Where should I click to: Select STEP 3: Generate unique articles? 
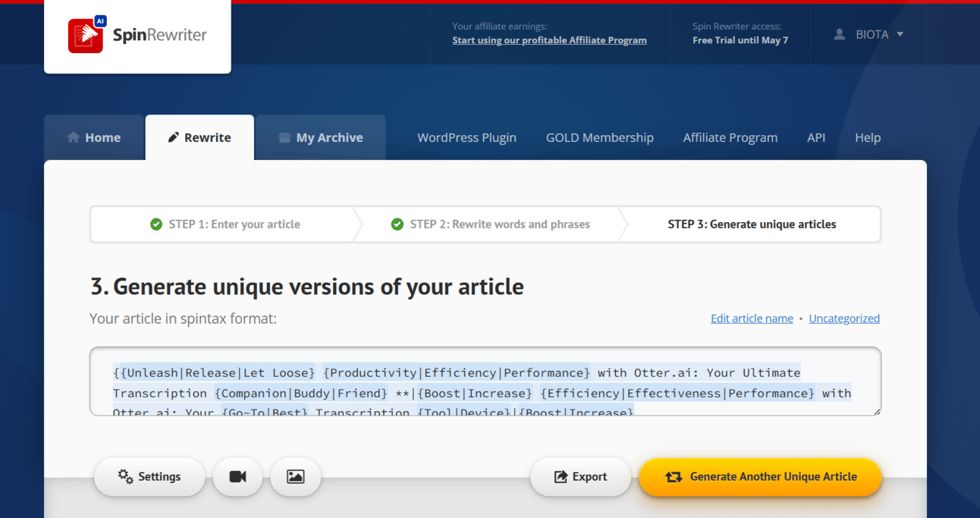point(752,224)
